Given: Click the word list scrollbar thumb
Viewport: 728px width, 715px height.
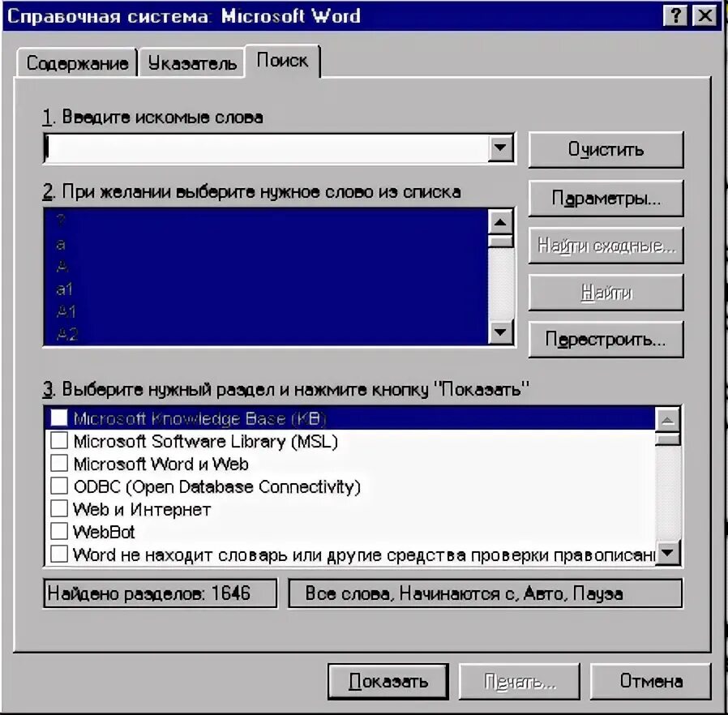Looking at the screenshot, I should point(500,241).
